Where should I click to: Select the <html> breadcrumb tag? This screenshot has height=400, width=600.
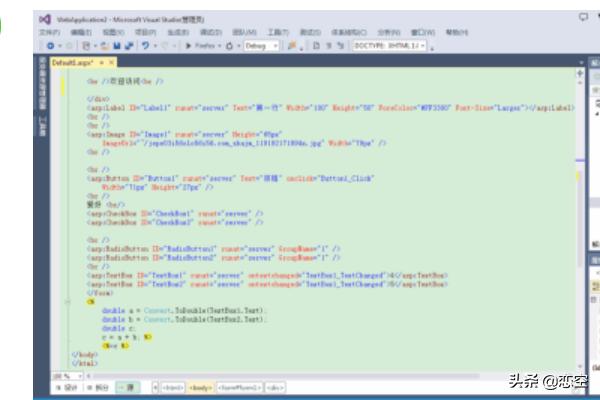[171, 386]
